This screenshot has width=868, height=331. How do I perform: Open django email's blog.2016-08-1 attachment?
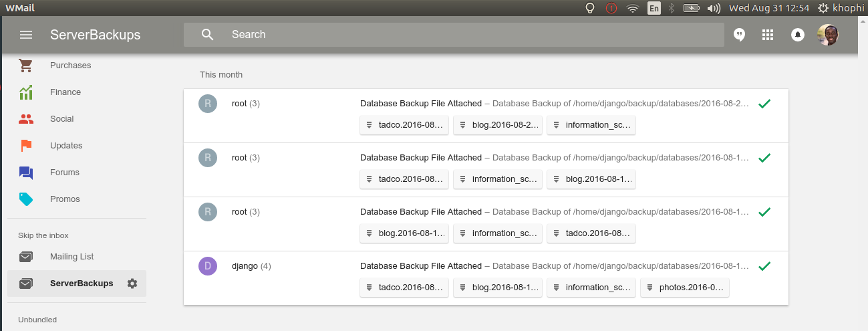point(498,288)
